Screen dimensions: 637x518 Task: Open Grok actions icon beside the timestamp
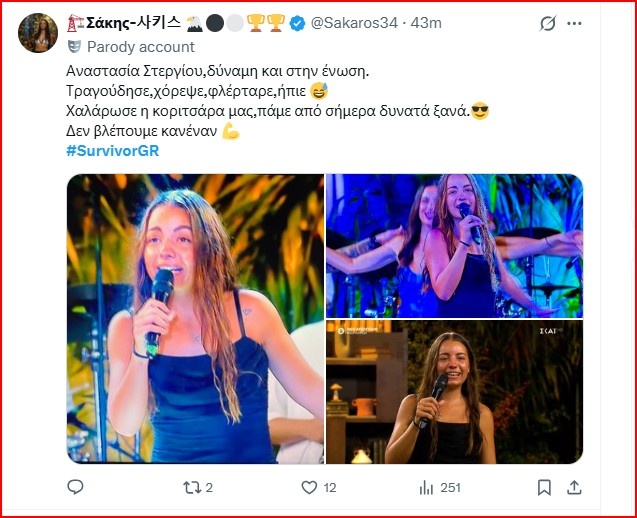point(547,23)
